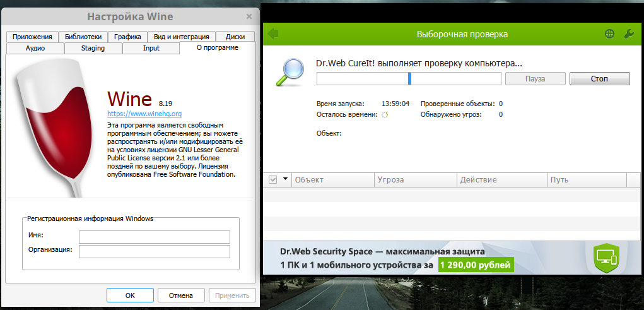Select the Диски tab

click(x=235, y=37)
